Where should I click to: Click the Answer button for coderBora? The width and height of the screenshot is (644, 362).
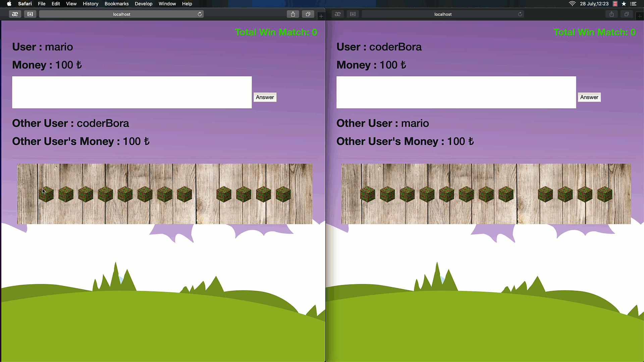(x=589, y=97)
